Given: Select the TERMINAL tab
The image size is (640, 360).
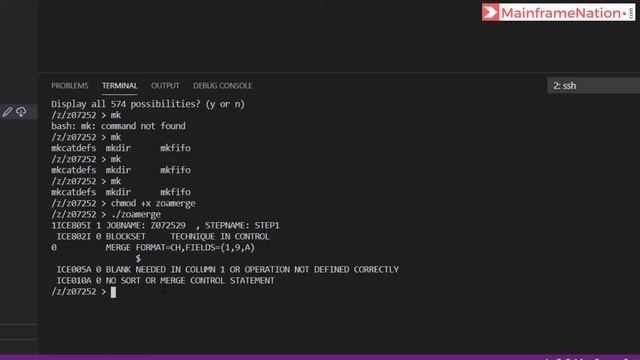Looking at the screenshot, I should pyautogui.click(x=120, y=86).
